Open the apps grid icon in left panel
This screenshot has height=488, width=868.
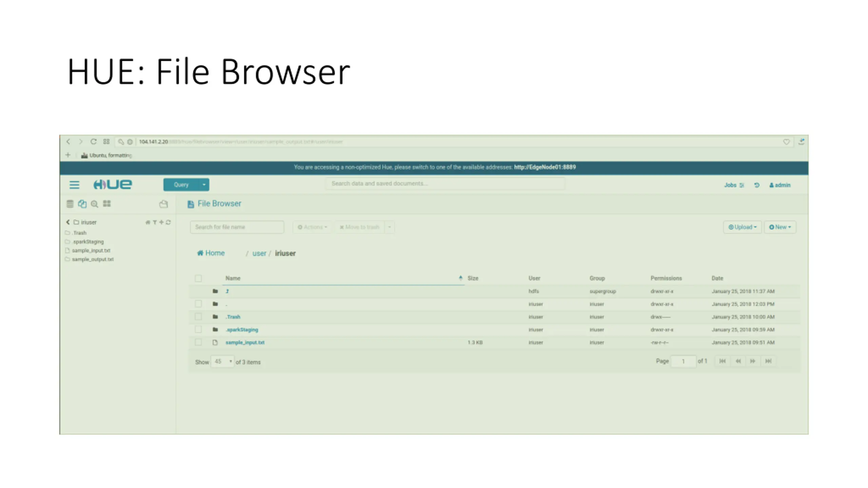tap(107, 203)
